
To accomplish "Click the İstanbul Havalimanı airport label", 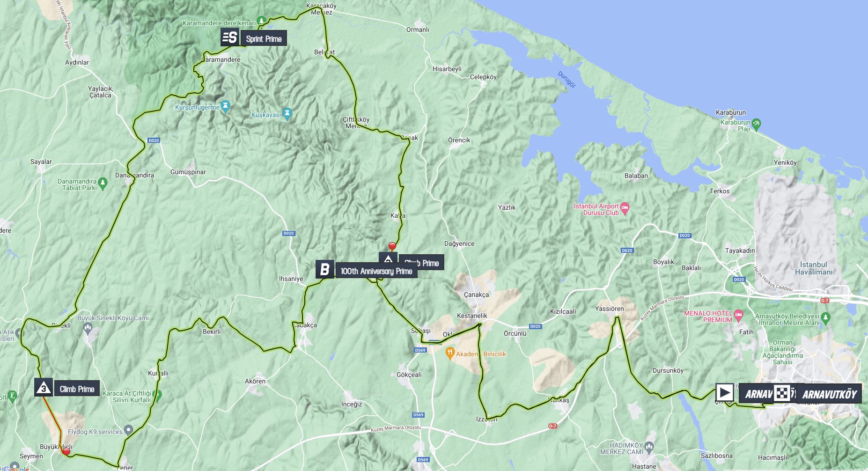I will (x=814, y=268).
